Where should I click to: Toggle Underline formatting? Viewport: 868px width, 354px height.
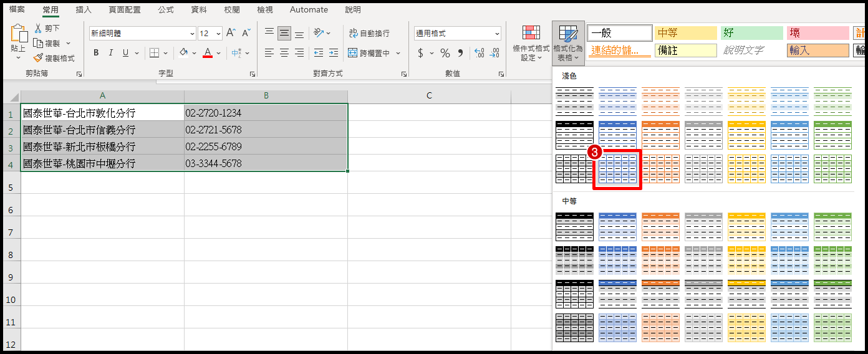point(125,53)
